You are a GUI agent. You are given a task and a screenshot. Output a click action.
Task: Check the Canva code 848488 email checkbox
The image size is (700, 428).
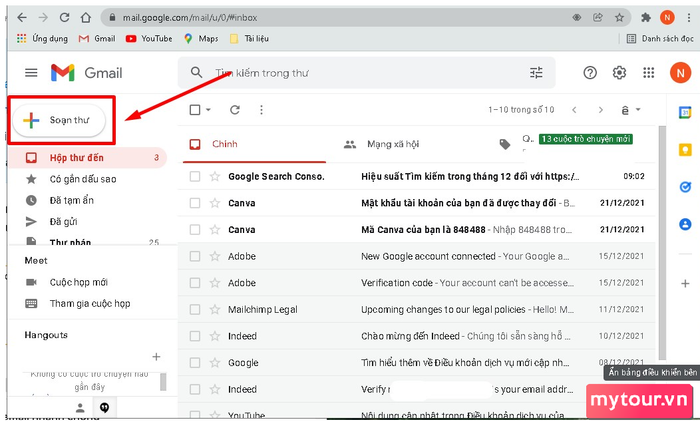point(195,229)
